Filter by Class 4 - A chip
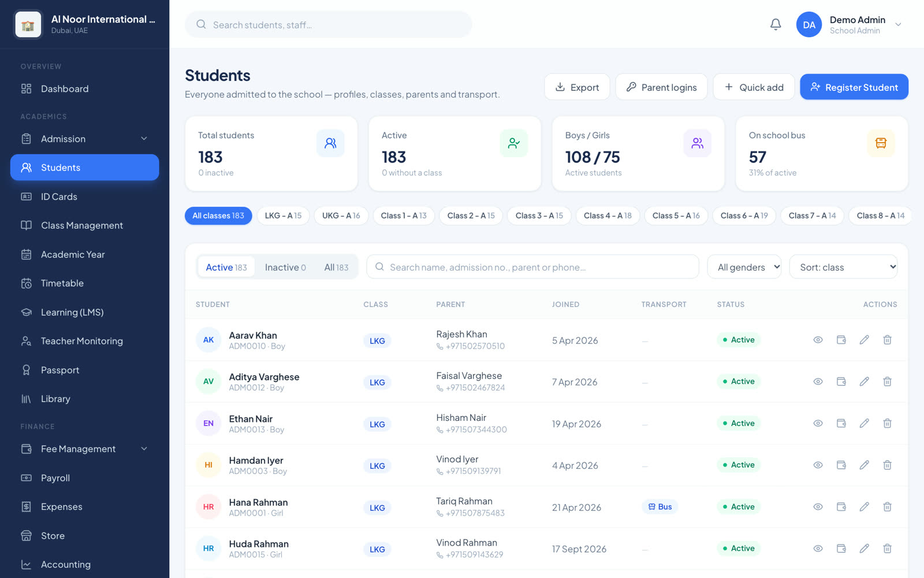This screenshot has width=924, height=578. (x=608, y=216)
